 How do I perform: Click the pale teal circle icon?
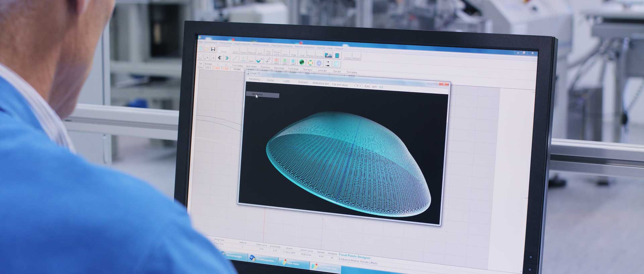pos(336,64)
